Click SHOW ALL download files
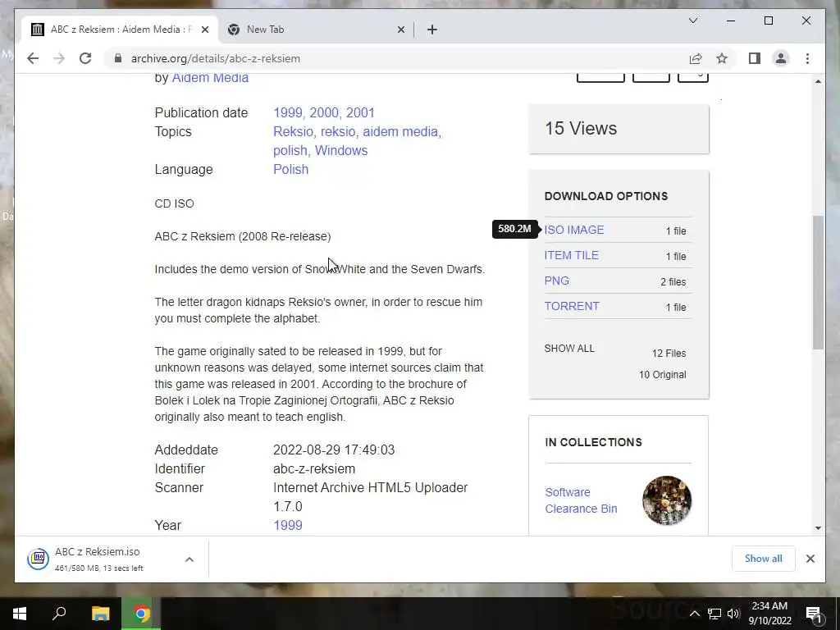The width and height of the screenshot is (840, 630). tap(569, 348)
